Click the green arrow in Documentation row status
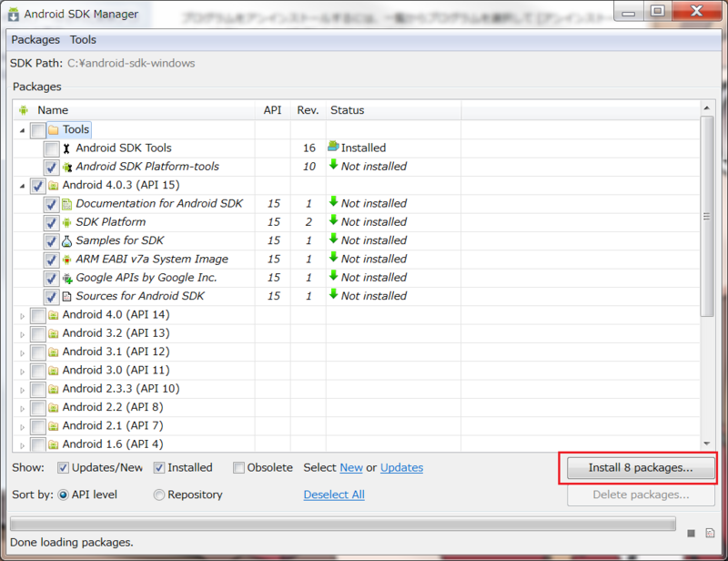This screenshot has width=728, height=561. click(333, 201)
